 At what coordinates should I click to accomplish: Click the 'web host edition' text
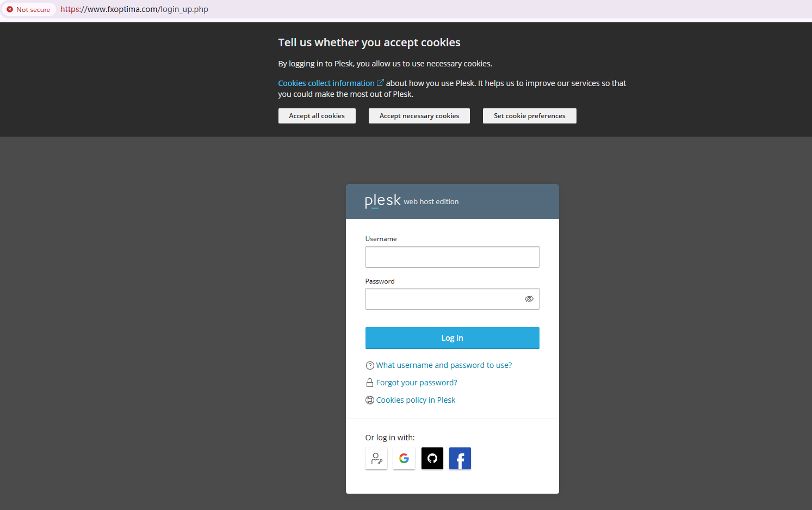pos(431,202)
